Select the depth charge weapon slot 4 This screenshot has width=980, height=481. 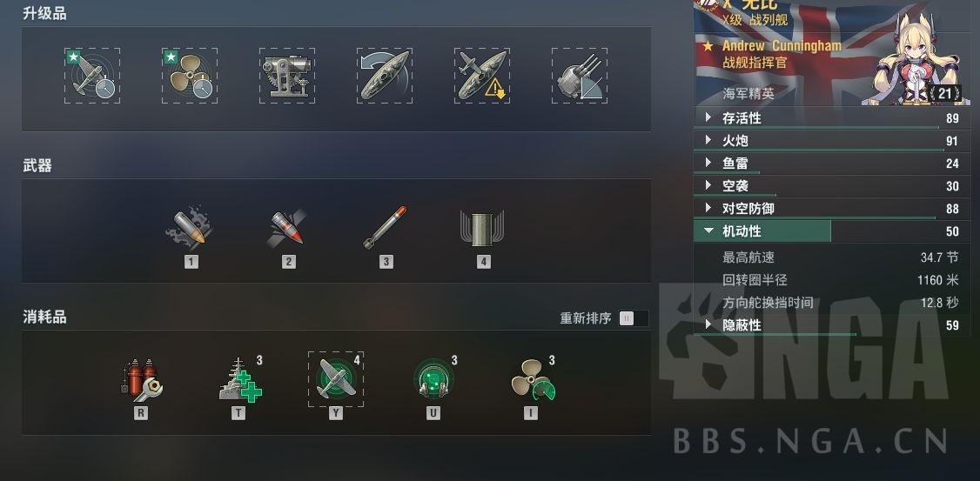pos(482,228)
